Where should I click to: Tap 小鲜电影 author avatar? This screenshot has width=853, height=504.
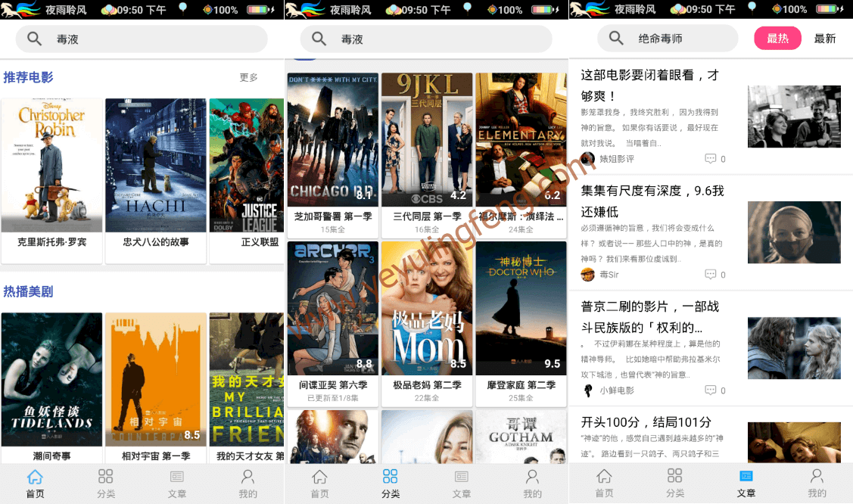click(x=587, y=390)
